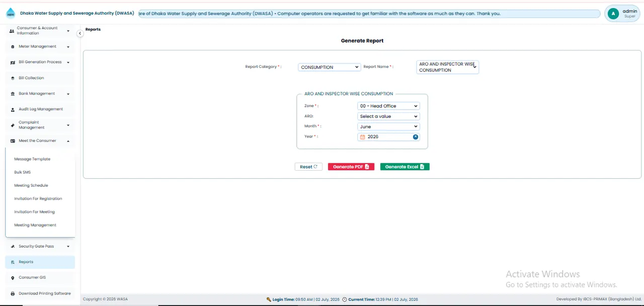The height and width of the screenshot is (306, 644).
Task: Open the ARO dropdown
Action: [388, 116]
